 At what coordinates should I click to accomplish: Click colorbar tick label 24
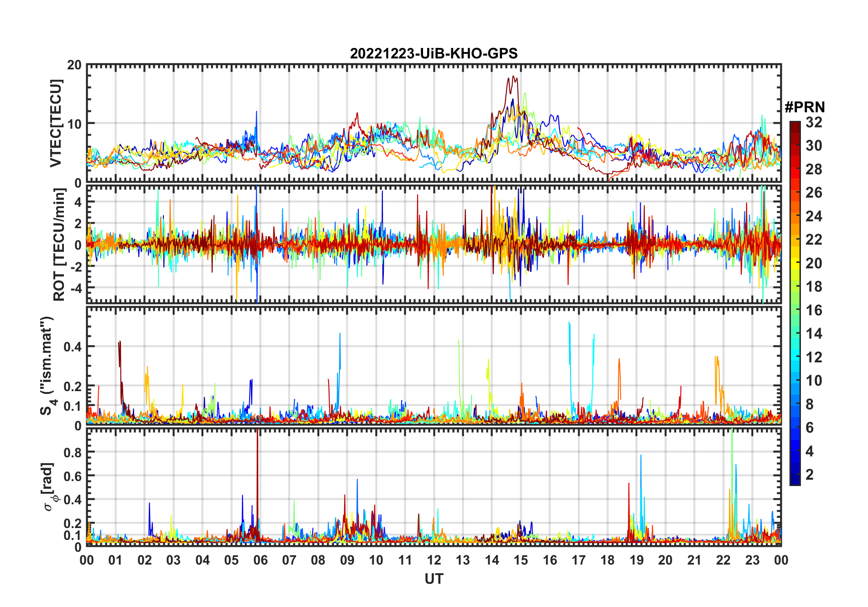pyautogui.click(x=814, y=216)
